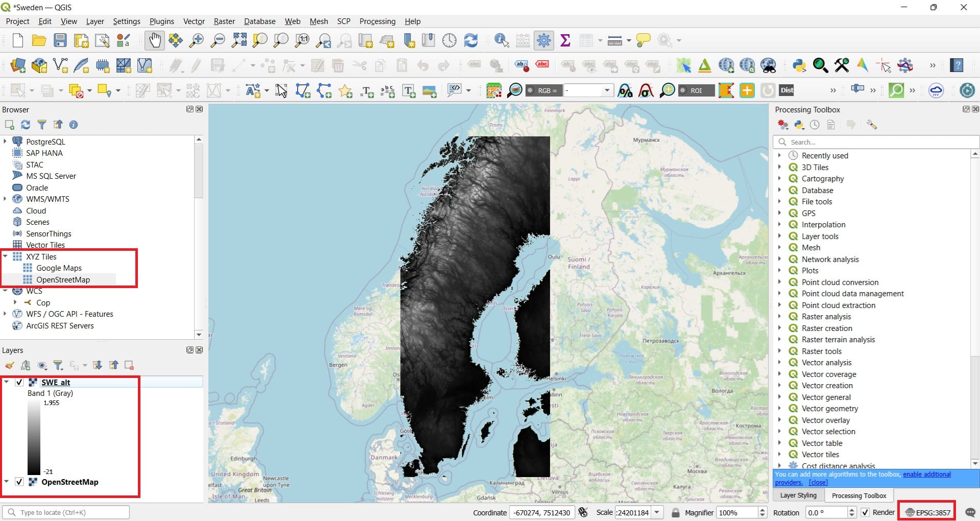Click the Browser panel scroll down arrow

click(199, 335)
